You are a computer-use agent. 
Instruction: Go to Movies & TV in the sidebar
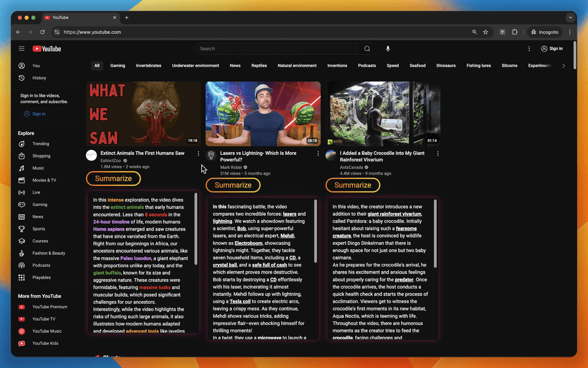[42, 180]
